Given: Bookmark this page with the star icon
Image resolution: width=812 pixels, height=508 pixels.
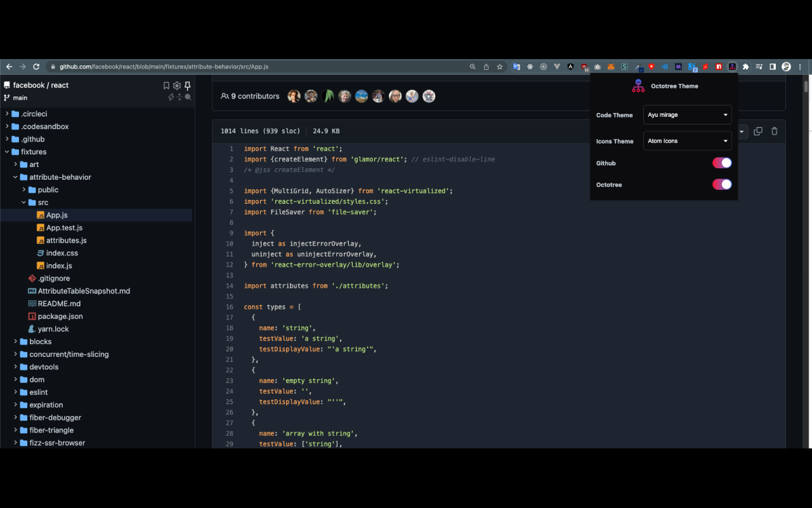Looking at the screenshot, I should click(500, 67).
